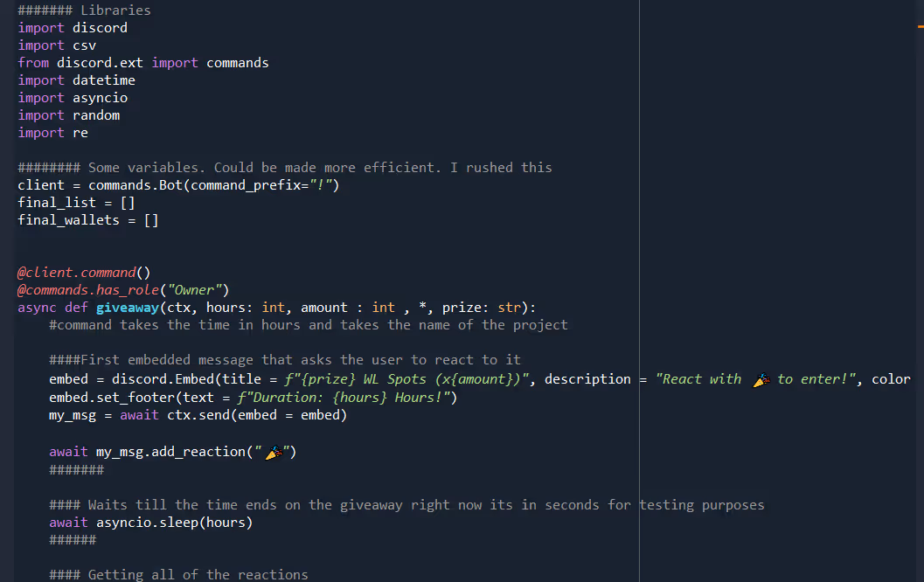Viewport: 924px width, 582px height.
Task: Click the 'Getting all of the reactions' comment
Action: 198,575
